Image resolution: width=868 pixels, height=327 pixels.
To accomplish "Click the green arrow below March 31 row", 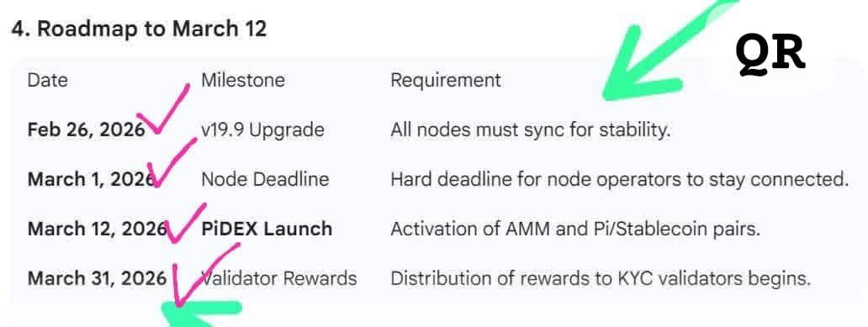I will 201,314.
